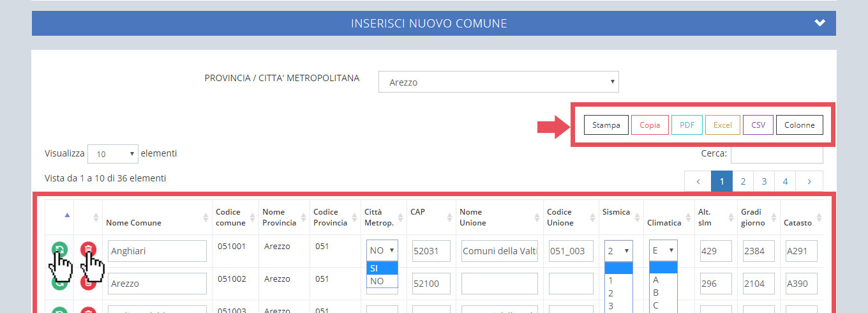
Task: Click the first column ascending sort arrow
Action: click(x=68, y=215)
